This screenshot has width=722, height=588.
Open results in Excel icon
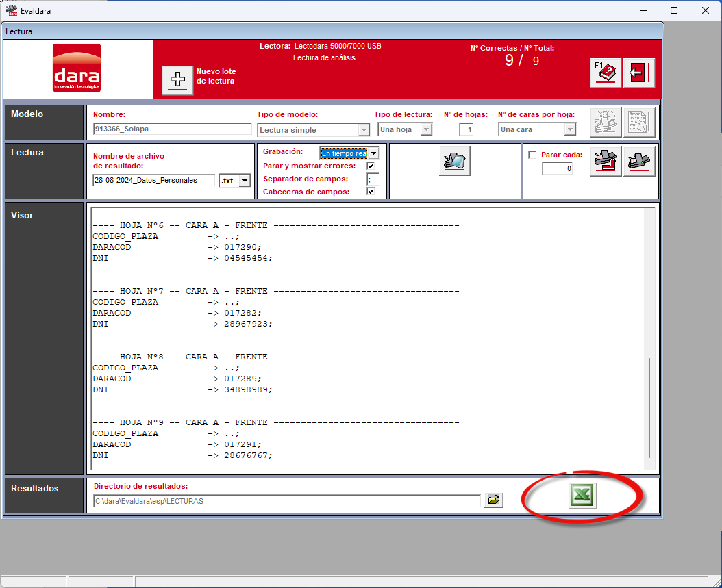coord(582,496)
